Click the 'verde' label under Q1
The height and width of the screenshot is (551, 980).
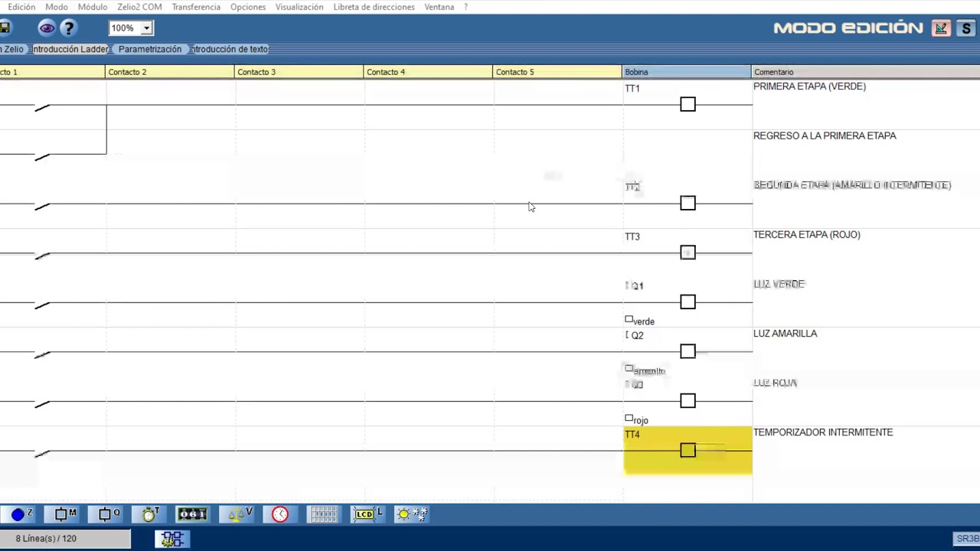pos(644,321)
